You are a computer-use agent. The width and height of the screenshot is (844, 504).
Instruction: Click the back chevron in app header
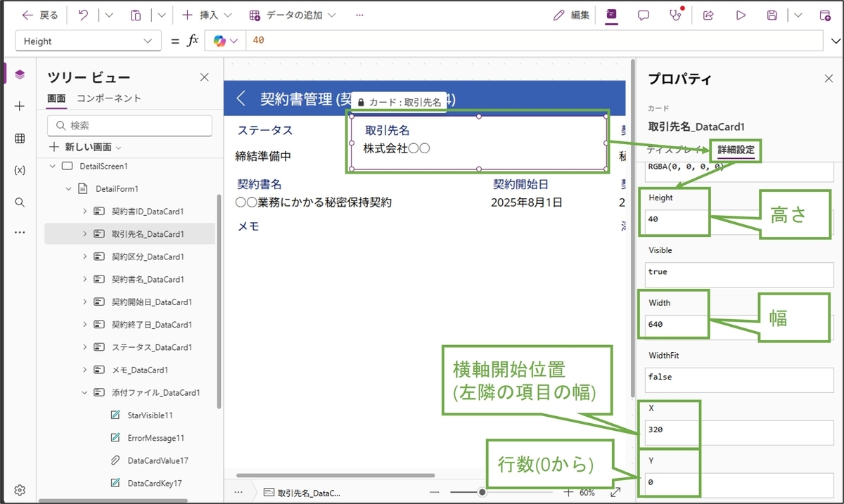point(241,98)
